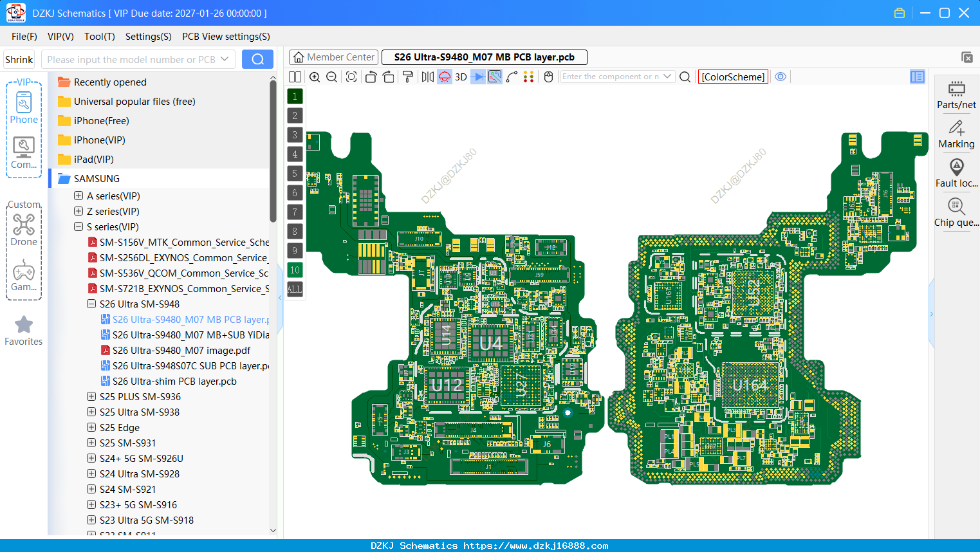Select the trace route curve tool
This screenshot has height=552, width=980.
coord(512,77)
